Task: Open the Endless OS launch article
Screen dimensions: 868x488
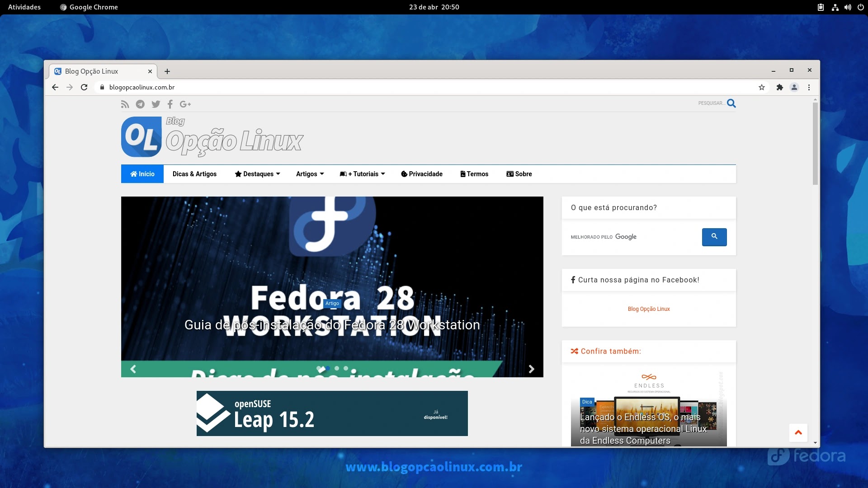Action: pos(643,429)
